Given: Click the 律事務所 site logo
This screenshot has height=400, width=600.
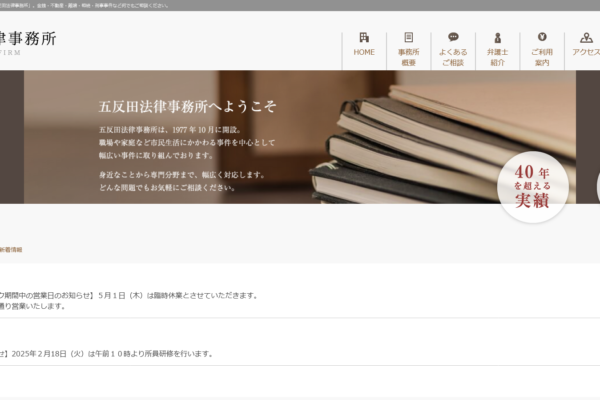Looking at the screenshot, I should [x=28, y=42].
